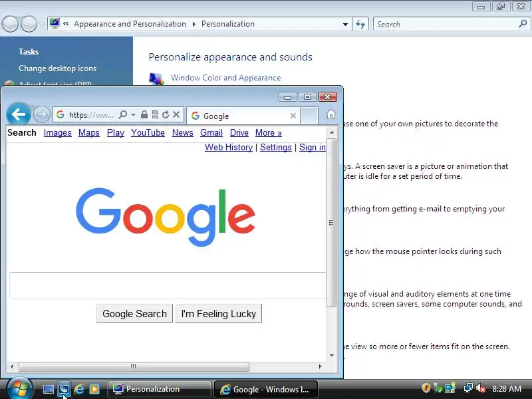The width and height of the screenshot is (532, 399).
Task: Click the lock security icon in address bar
Action: coord(144,114)
